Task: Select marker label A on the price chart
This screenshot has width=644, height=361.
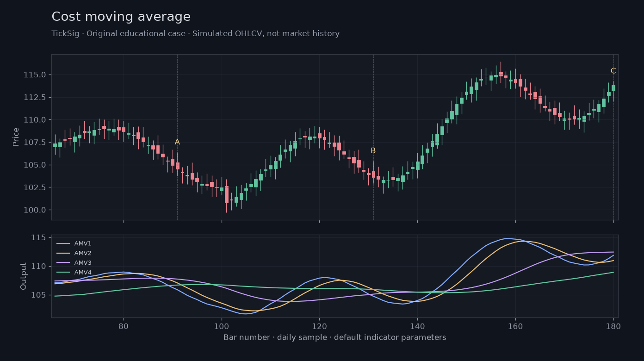Action: pos(177,142)
